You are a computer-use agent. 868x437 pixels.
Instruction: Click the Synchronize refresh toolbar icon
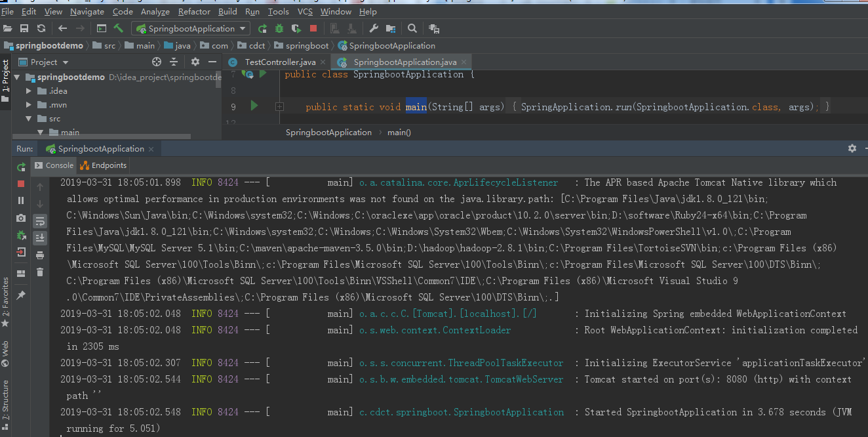41,28
